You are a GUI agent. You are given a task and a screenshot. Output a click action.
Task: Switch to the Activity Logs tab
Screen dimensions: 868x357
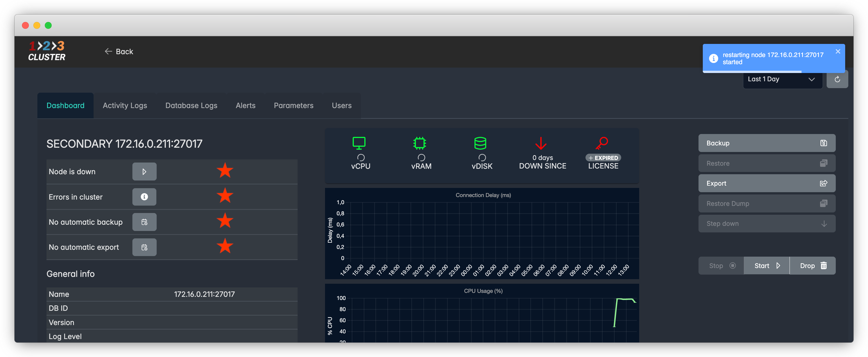[125, 106]
